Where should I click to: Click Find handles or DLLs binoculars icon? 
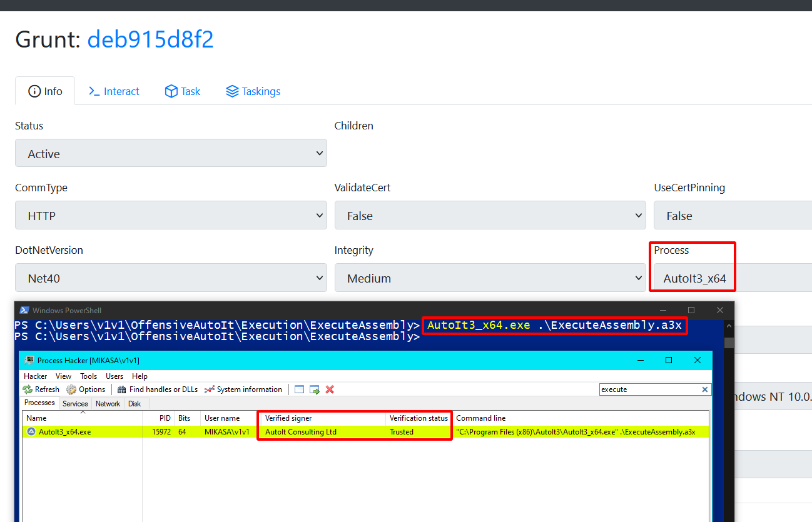tap(121, 389)
